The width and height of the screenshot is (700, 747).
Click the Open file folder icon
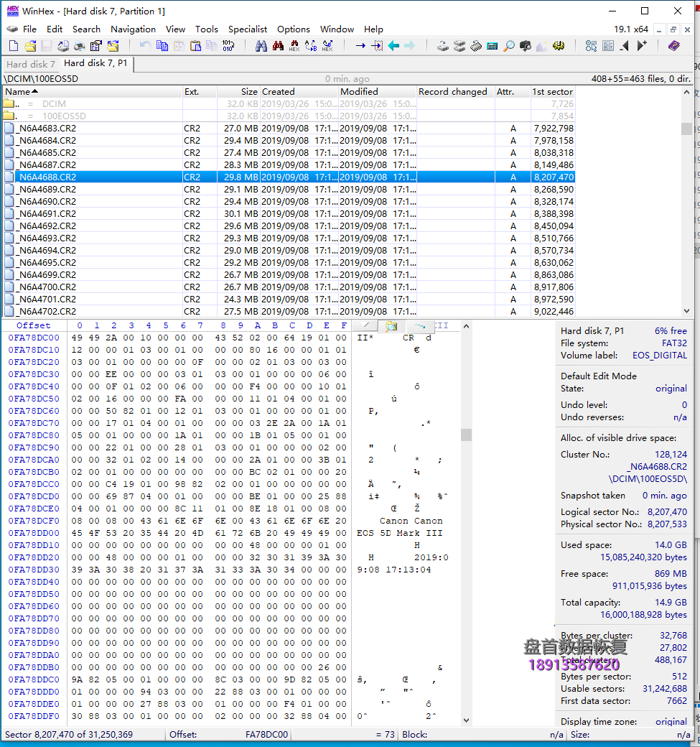point(30,46)
